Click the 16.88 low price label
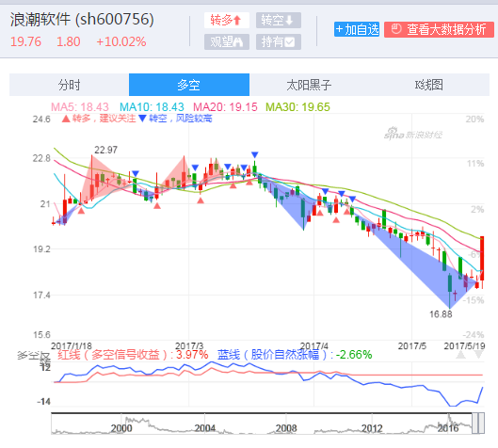Screen dimensions: 498x448 coord(441,314)
